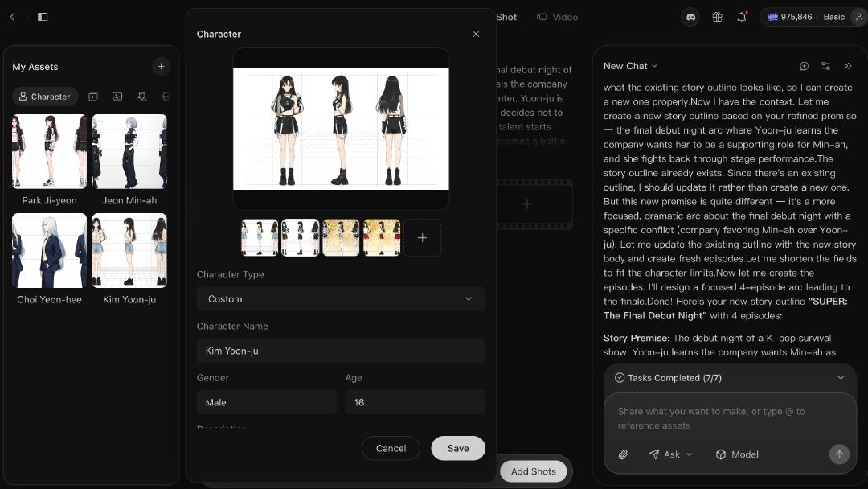The height and width of the screenshot is (489, 868).
Task: Open chat settings sliders icon
Action: pos(826,66)
